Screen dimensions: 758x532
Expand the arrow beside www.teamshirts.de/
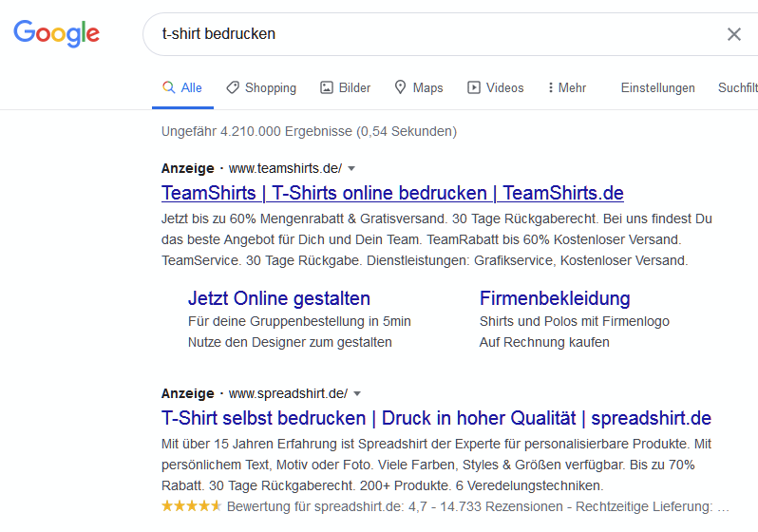click(x=351, y=169)
